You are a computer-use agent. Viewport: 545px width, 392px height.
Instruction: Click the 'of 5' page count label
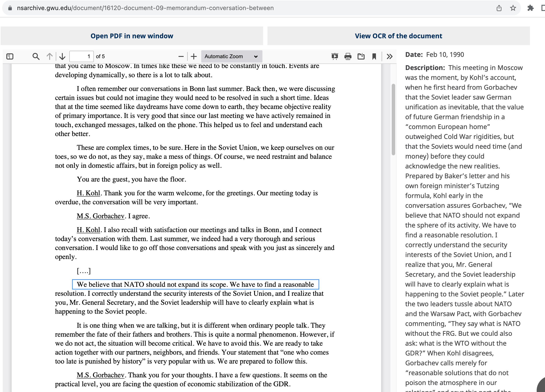pyautogui.click(x=100, y=56)
